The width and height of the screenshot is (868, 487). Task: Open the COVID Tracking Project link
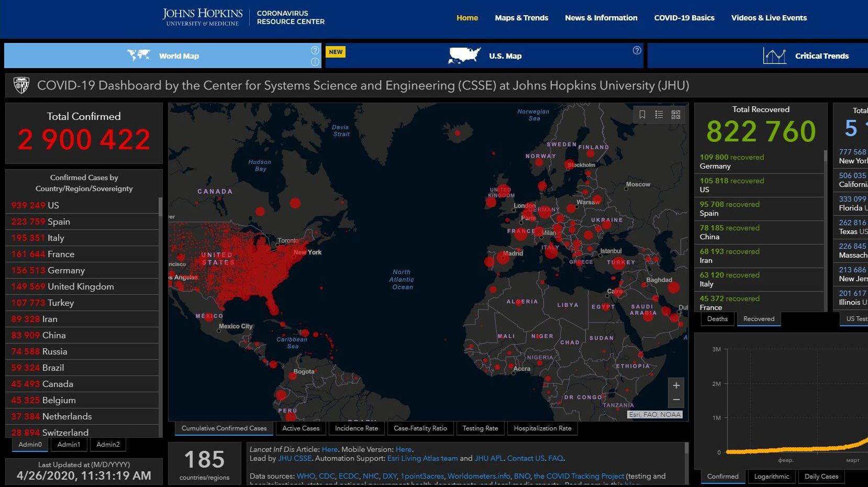tap(579, 476)
